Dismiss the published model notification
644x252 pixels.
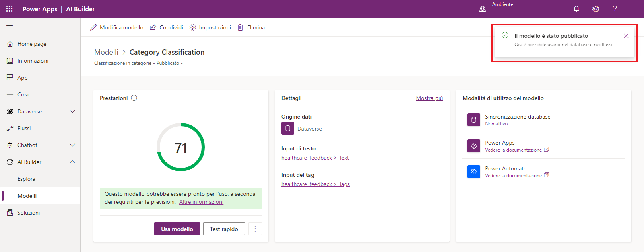coord(626,36)
